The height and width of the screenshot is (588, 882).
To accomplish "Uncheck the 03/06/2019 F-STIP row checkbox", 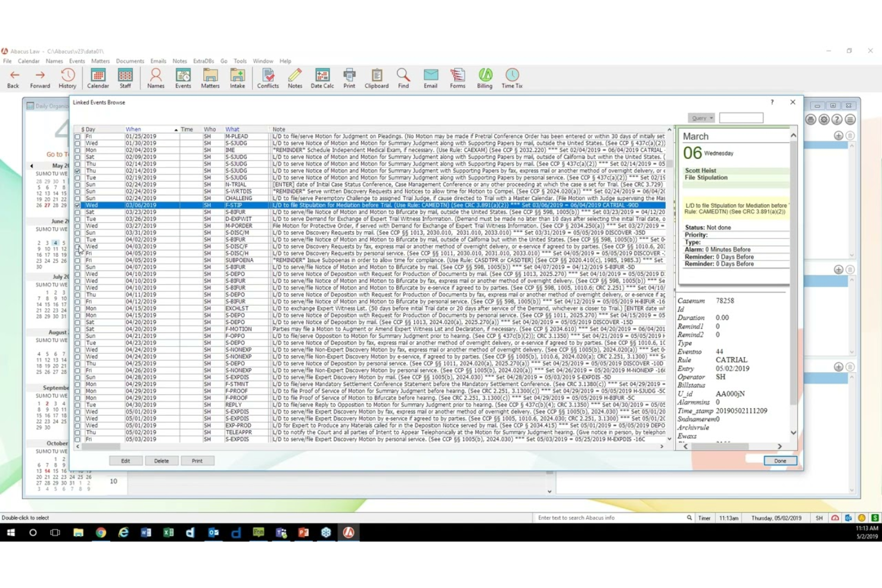I will point(77,205).
